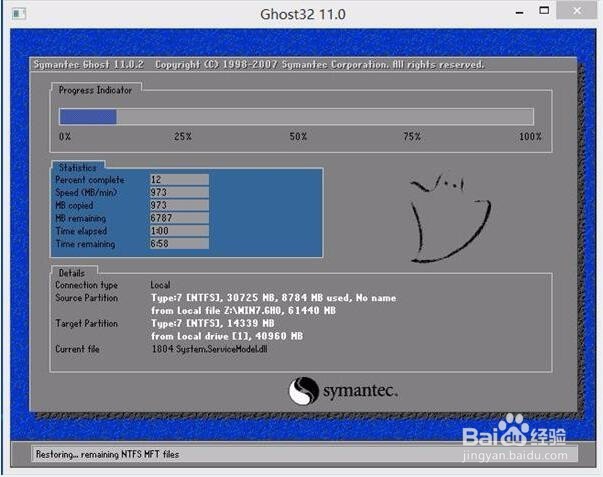Click the Source Partition label
The width and height of the screenshot is (603, 477).
(x=87, y=298)
